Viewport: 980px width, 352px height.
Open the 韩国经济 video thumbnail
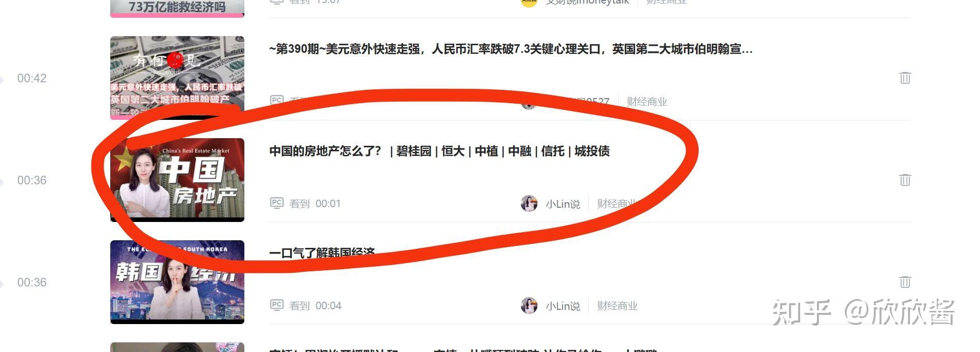click(177, 282)
